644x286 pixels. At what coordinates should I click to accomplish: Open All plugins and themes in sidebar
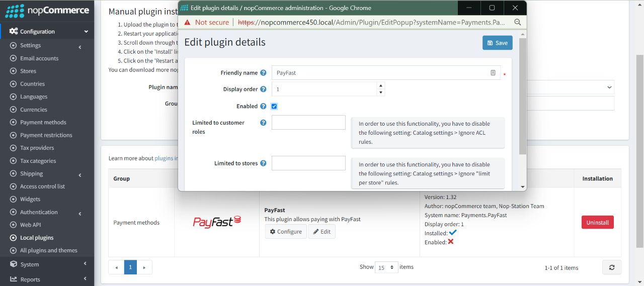pyautogui.click(x=49, y=251)
